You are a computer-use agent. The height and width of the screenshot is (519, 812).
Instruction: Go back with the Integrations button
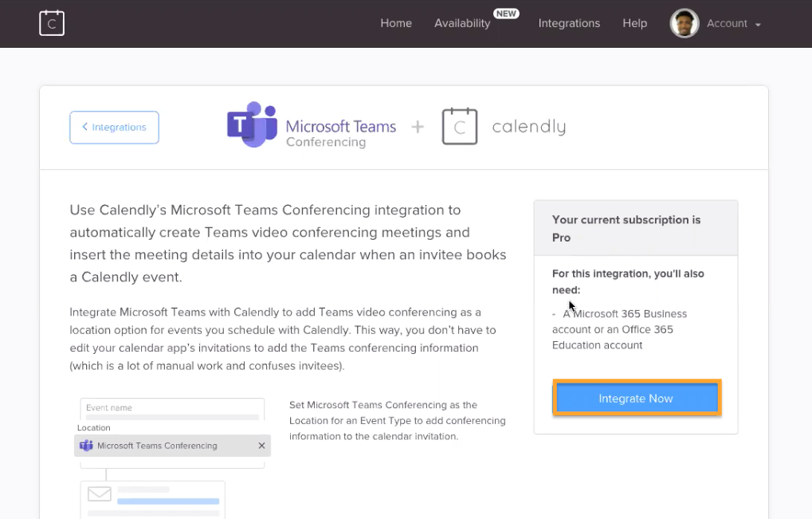point(115,128)
